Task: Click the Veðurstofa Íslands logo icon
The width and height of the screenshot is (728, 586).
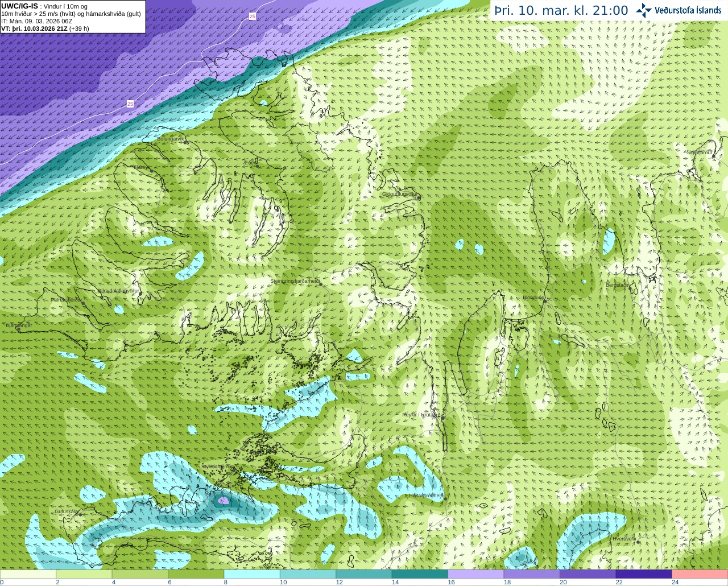Action: [644, 10]
